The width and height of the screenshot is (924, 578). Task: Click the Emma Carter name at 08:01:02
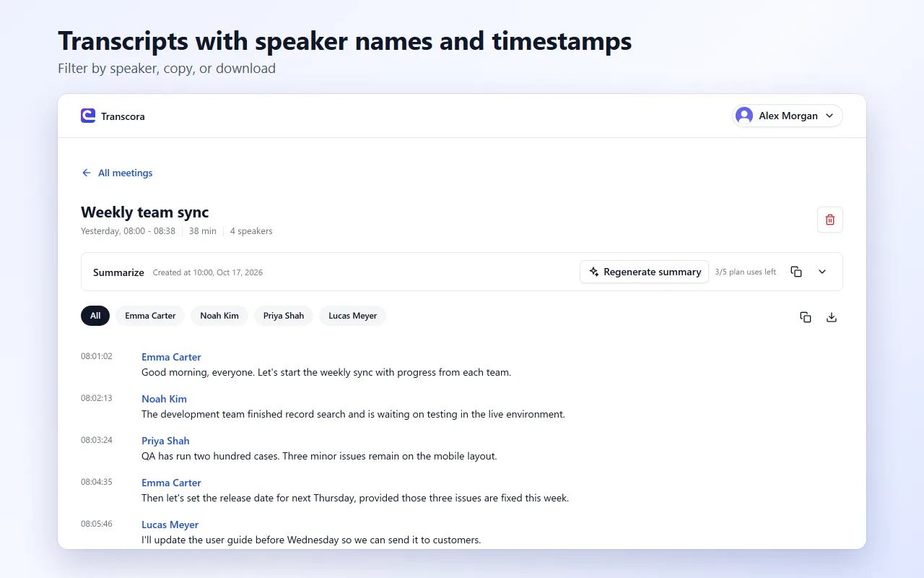[171, 357]
